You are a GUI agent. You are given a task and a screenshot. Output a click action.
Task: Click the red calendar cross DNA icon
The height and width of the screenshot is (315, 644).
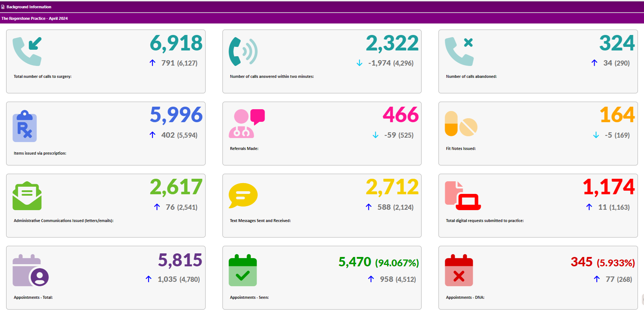[459, 270]
